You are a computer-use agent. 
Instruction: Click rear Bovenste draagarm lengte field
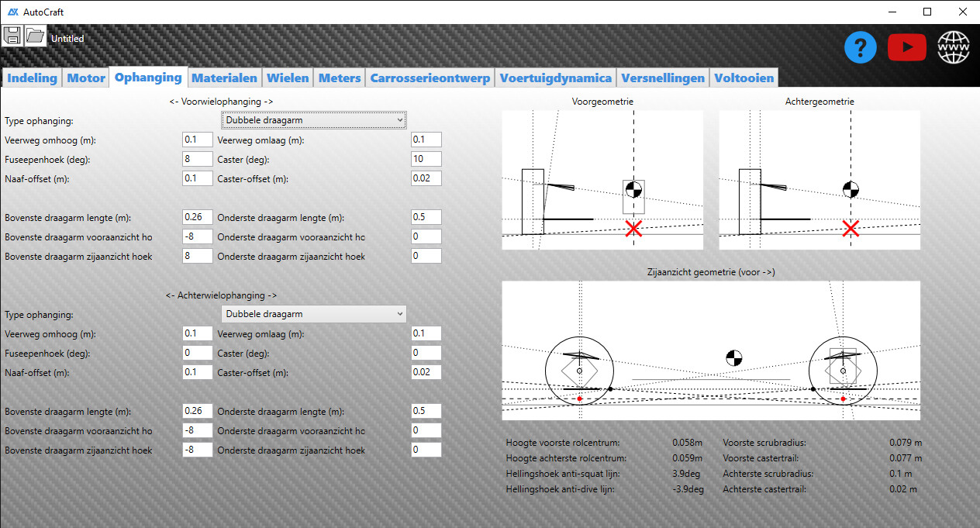tap(197, 411)
